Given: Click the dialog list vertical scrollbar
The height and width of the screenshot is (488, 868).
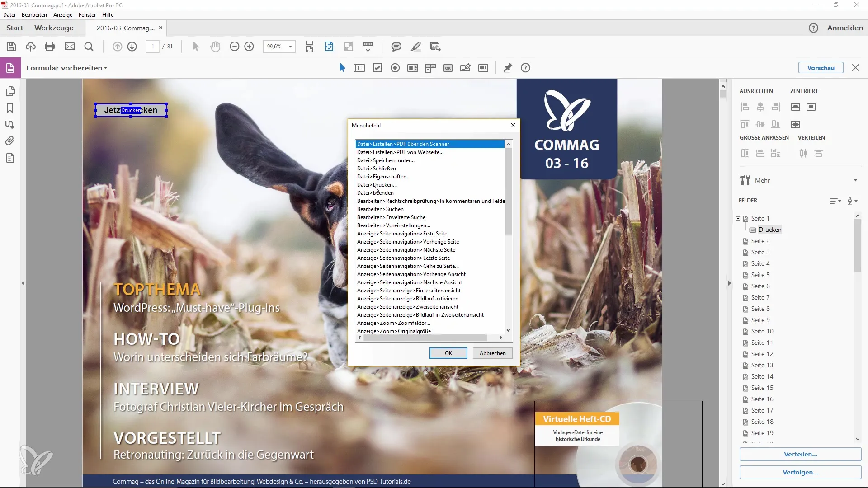Looking at the screenshot, I should coord(508,192).
